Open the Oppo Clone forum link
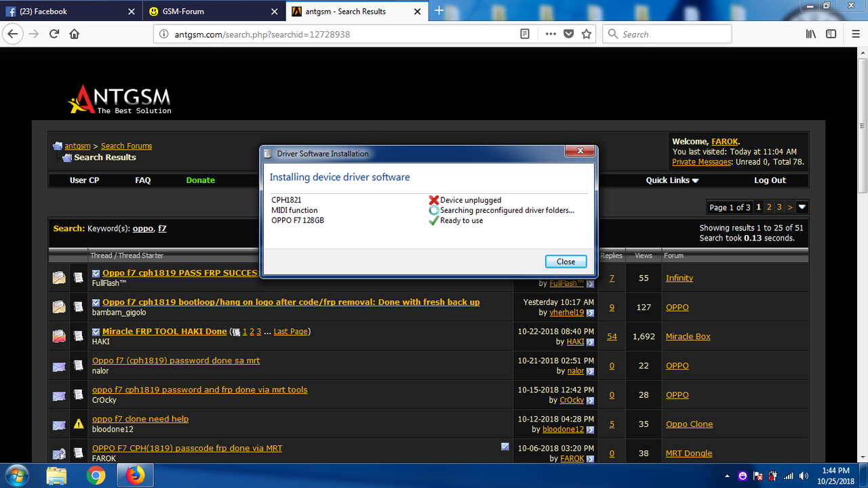Image resolution: width=868 pixels, height=488 pixels. click(690, 424)
